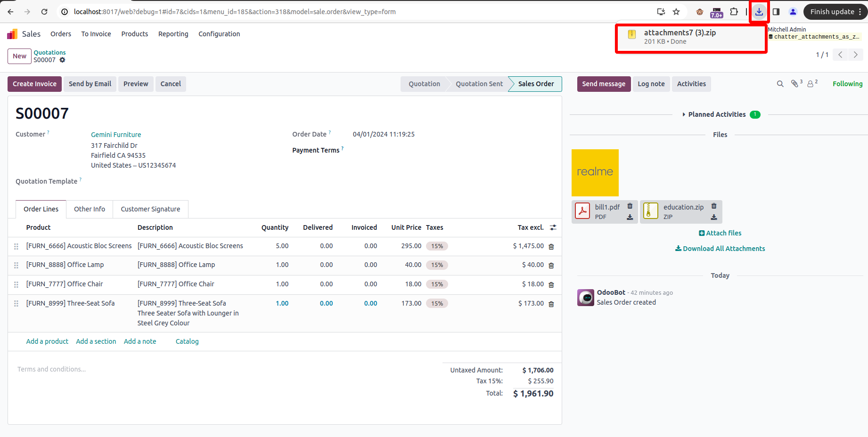Image resolution: width=868 pixels, height=437 pixels.
Task: Open Chrome downloads icon in toolbar
Action: pos(759,12)
